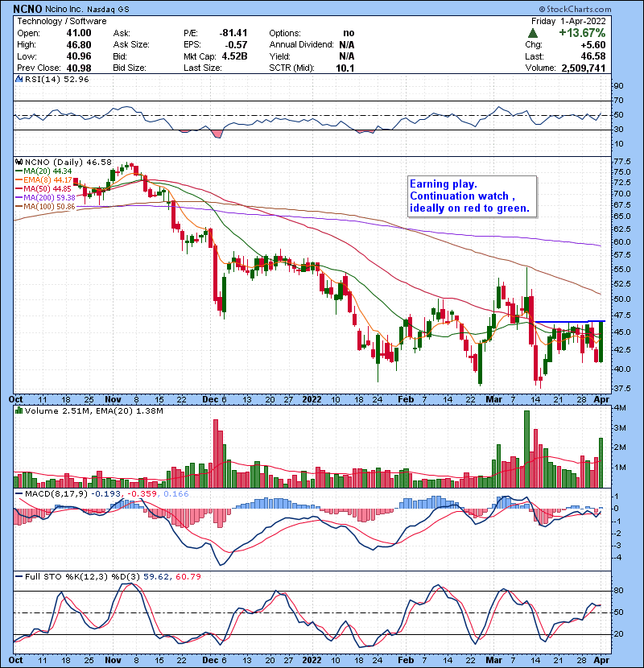Click the tallest green volume bar in March
Viewport: 644px width, 668px height.
click(526, 449)
